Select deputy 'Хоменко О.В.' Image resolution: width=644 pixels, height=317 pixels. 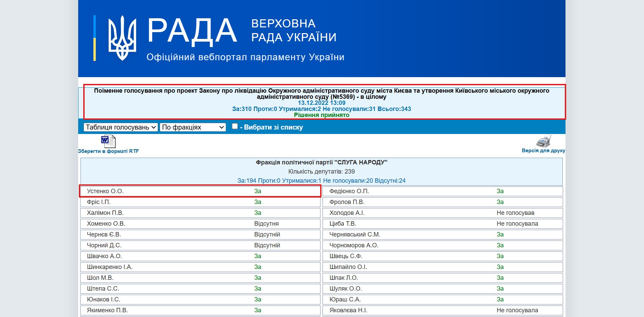click(x=106, y=224)
